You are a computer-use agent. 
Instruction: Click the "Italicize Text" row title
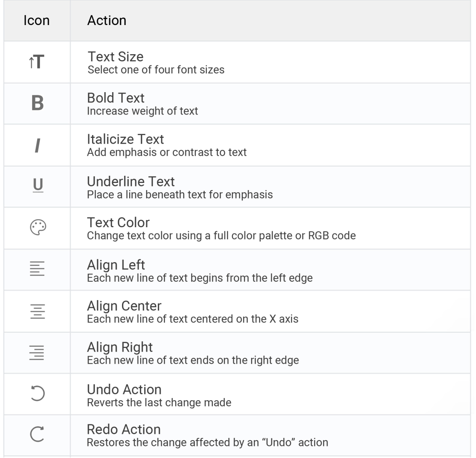tap(126, 139)
